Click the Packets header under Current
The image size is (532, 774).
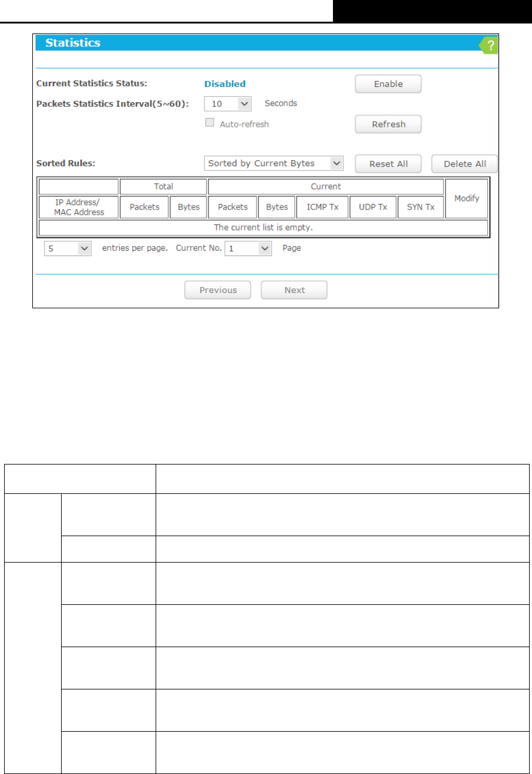[233, 207]
